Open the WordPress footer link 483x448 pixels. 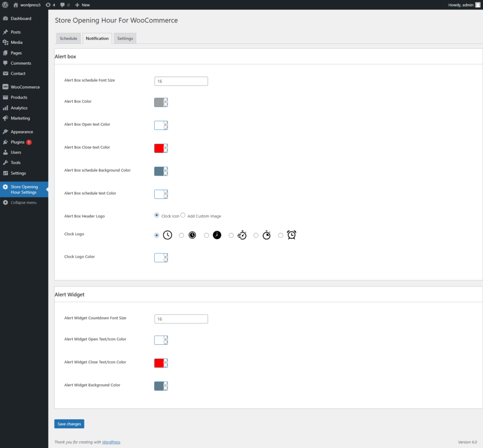(111, 442)
